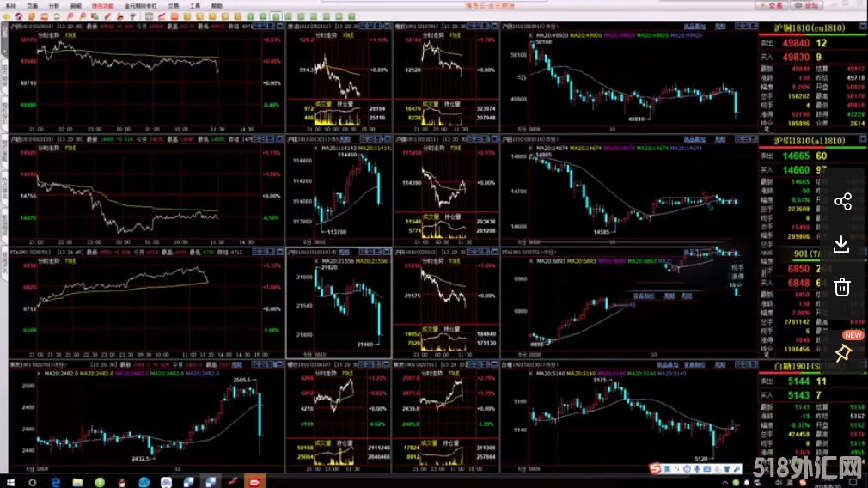Click the sell price 49840 in copper panel
The width and height of the screenshot is (868, 488).
tap(796, 43)
